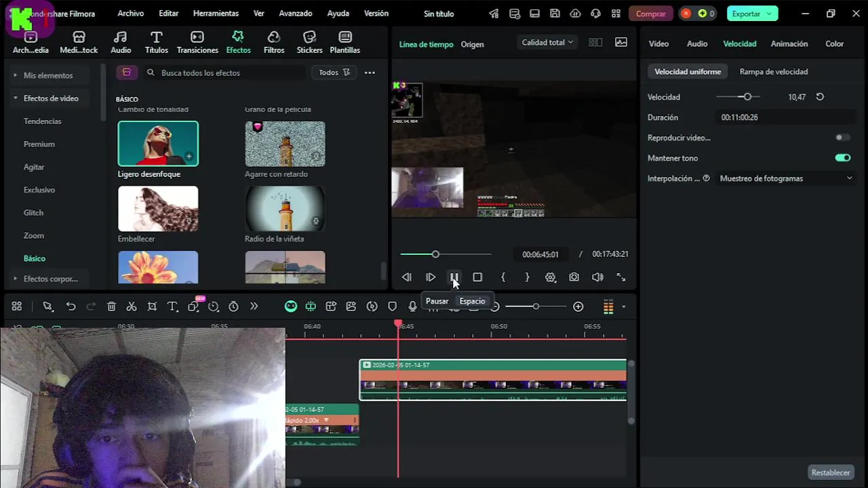Click the headset support icon

coord(595,14)
